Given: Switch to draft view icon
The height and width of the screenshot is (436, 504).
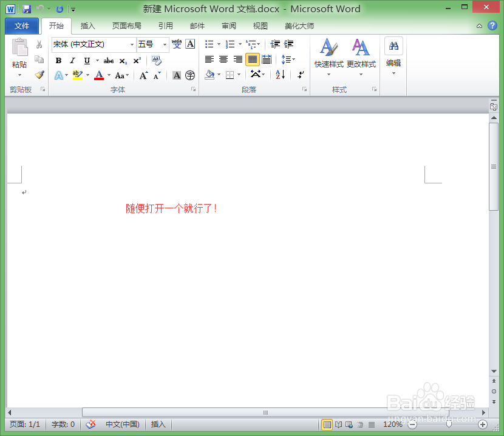Looking at the screenshot, I should pyautogui.click(x=372, y=424).
